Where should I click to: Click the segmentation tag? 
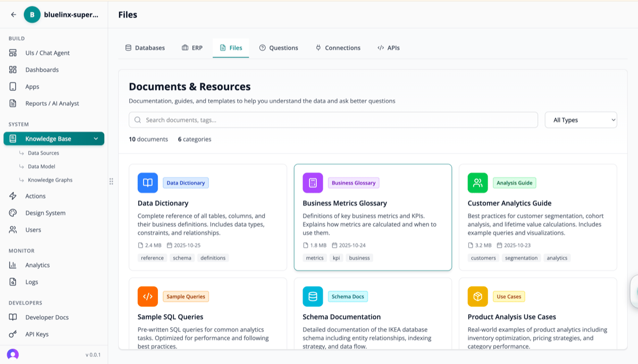click(x=522, y=258)
